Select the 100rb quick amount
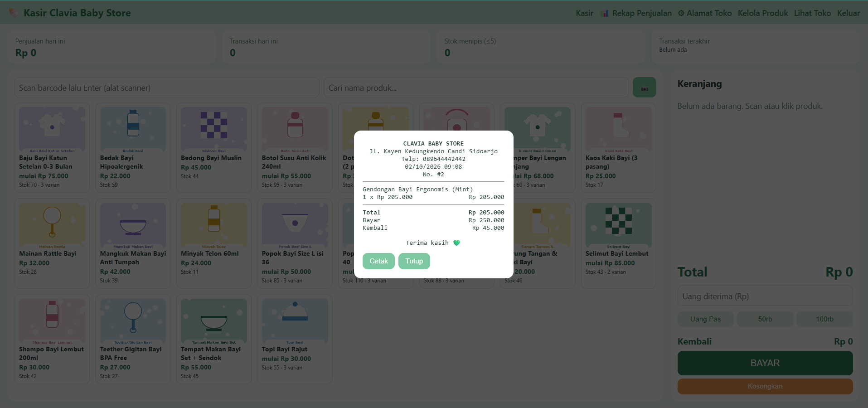This screenshot has height=408, width=868. click(x=824, y=319)
